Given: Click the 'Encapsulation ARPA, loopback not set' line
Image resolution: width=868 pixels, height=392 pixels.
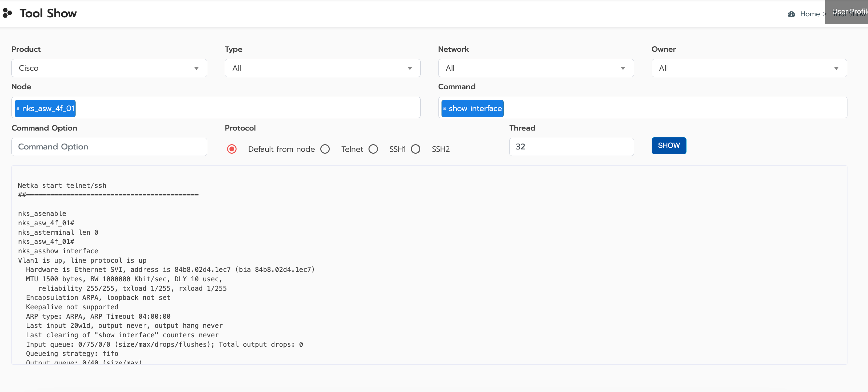Looking at the screenshot, I should tap(98, 297).
